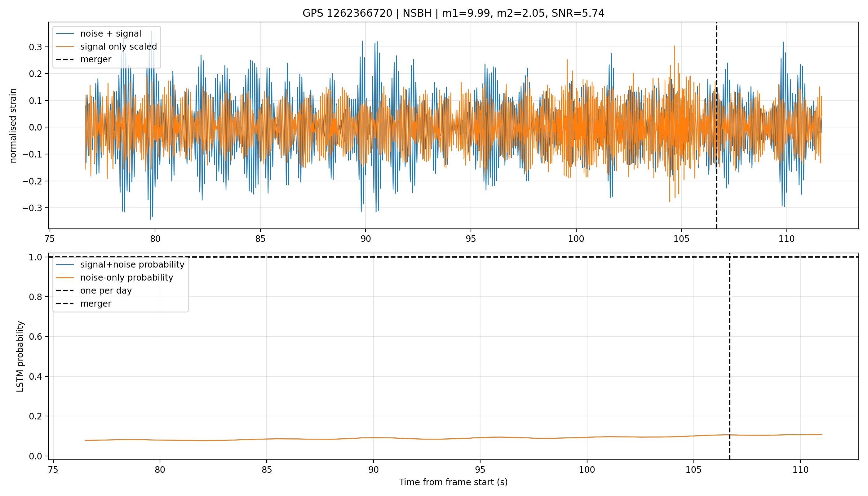Click the x-axis tick 90 of top plot

(365, 239)
